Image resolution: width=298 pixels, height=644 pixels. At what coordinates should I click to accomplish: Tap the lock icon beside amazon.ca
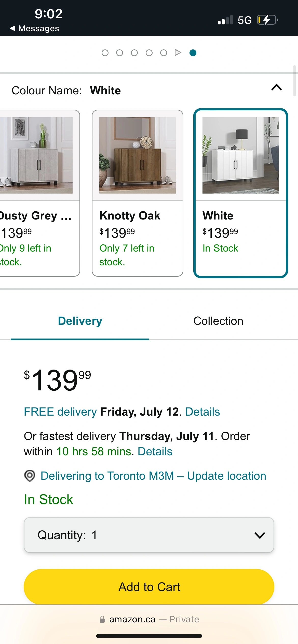coord(102,619)
